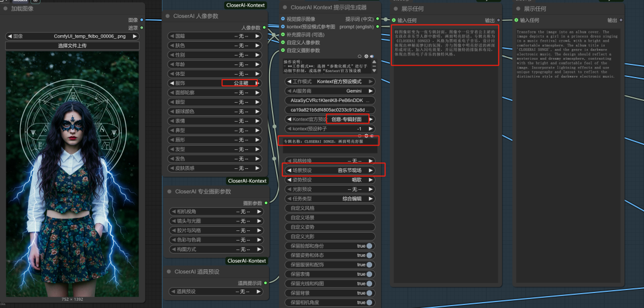Collapse the CloserAI 专业摄影参数 node dot
This screenshot has width=644, height=308.
coord(168,192)
